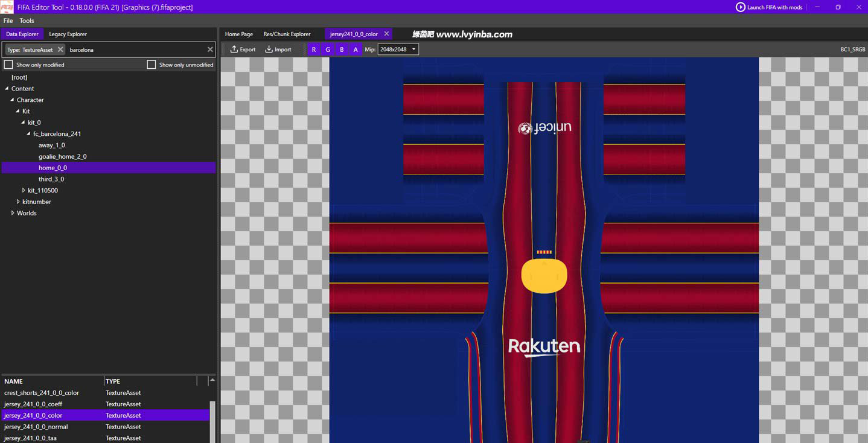Click the Export upload icon
The width and height of the screenshot is (868, 443).
[x=234, y=49]
